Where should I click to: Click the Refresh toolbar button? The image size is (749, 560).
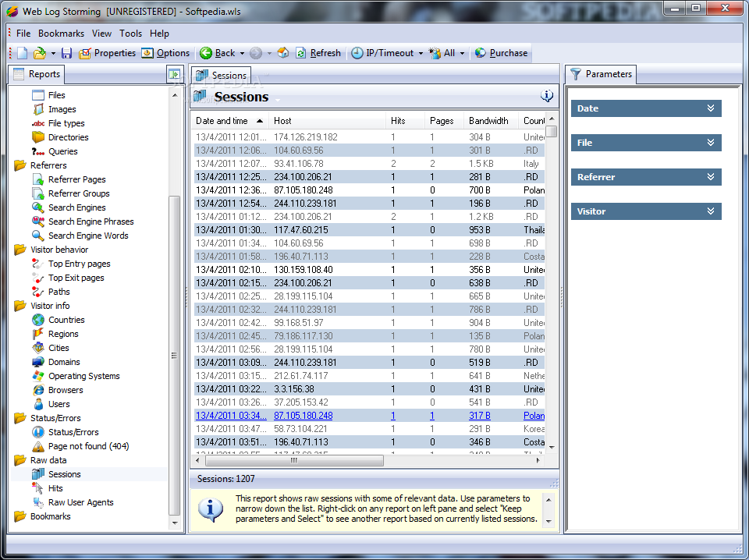coord(318,53)
